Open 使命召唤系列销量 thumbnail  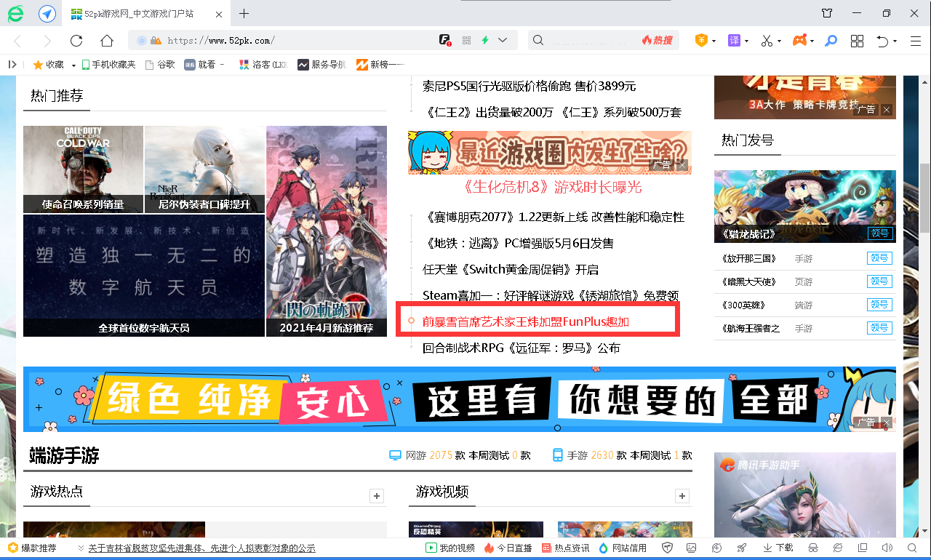(83, 169)
